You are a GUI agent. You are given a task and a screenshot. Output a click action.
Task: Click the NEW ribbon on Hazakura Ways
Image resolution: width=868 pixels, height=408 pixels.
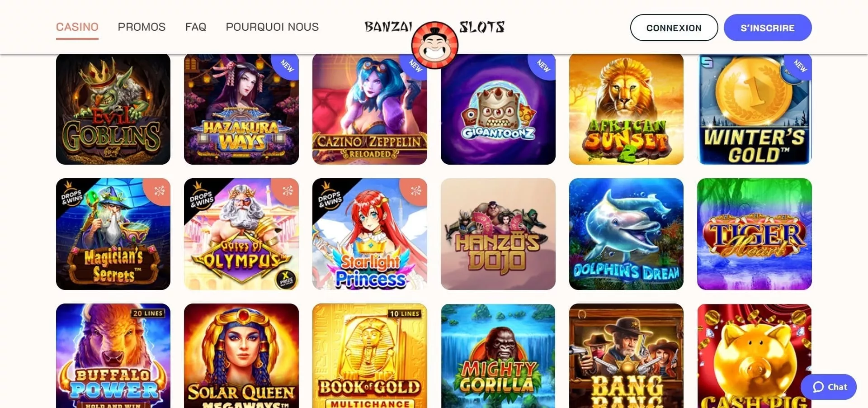point(287,66)
